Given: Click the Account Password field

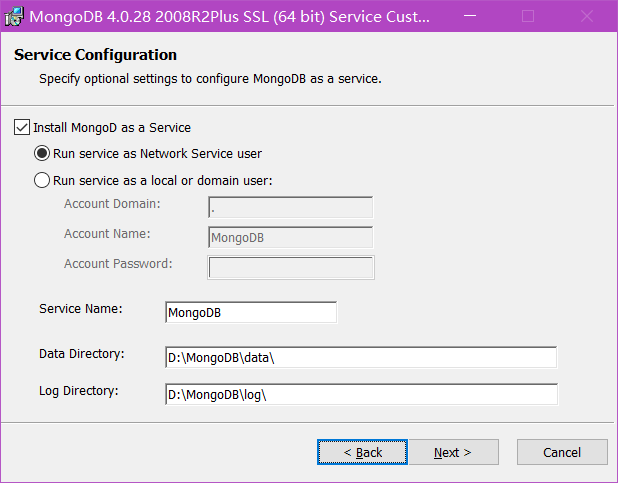Looking at the screenshot, I should click(x=291, y=268).
